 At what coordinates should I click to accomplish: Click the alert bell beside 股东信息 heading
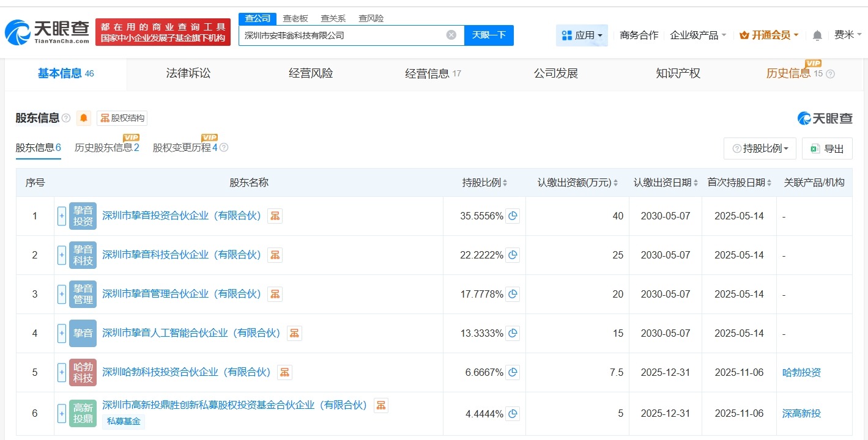[83, 118]
